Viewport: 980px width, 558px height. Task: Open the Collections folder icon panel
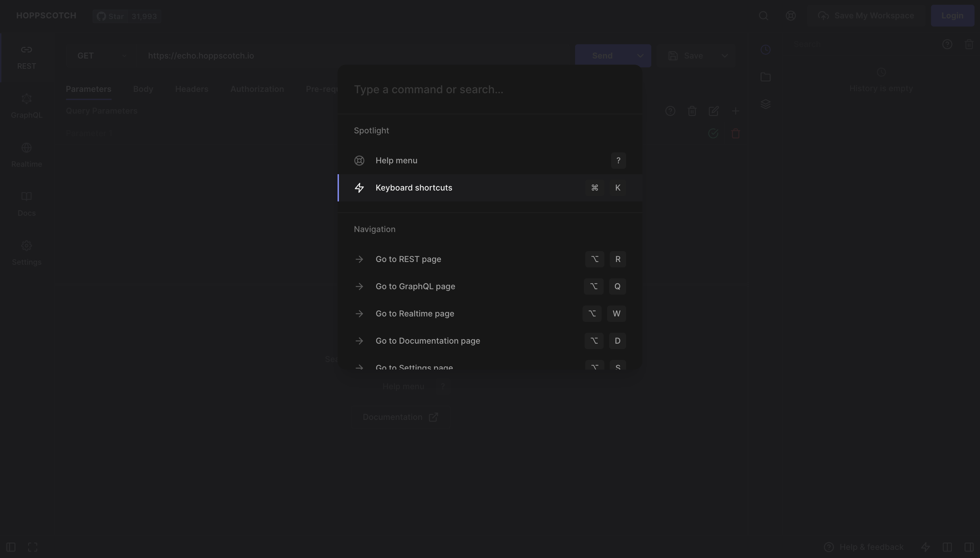point(765,77)
